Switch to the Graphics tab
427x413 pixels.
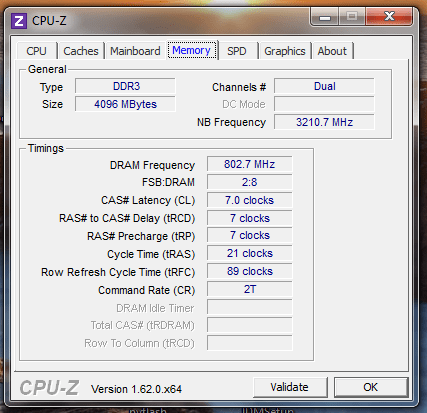click(x=285, y=51)
